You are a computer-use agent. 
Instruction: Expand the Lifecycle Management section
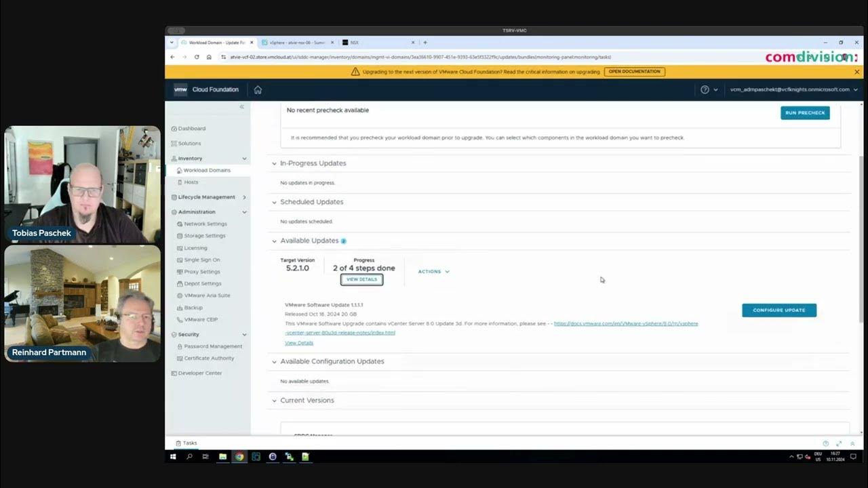click(x=244, y=197)
